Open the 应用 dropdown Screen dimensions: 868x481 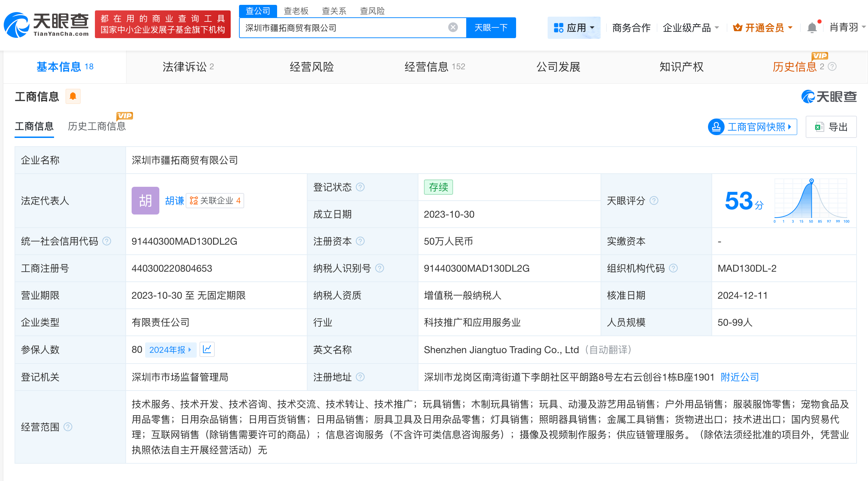[574, 27]
